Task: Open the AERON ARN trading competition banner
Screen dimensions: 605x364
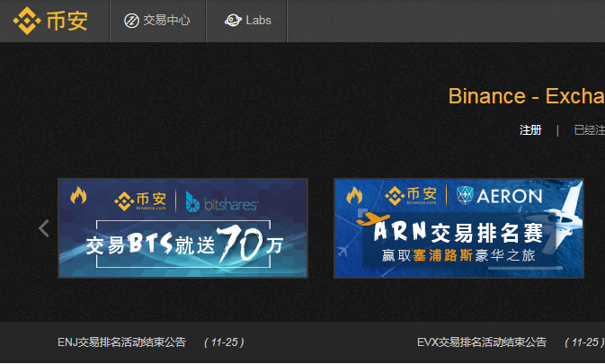Action: point(458,228)
